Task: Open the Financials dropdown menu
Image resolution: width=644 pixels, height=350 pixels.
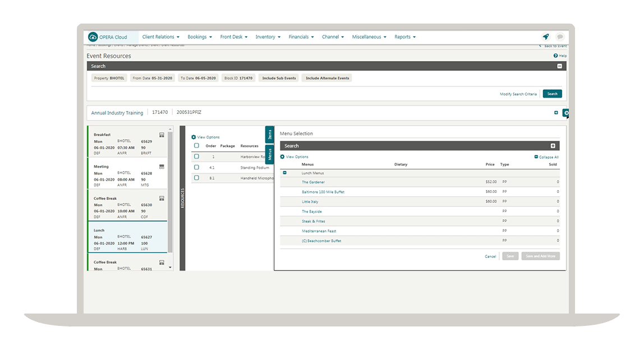Action: point(301,37)
